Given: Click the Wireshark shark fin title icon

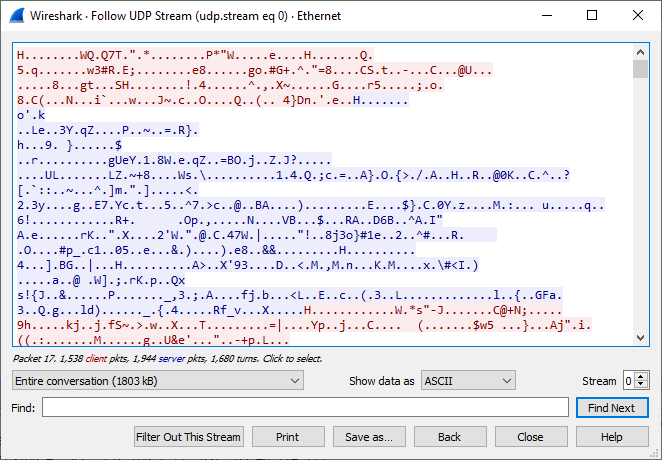Looking at the screenshot, I should [x=17, y=16].
